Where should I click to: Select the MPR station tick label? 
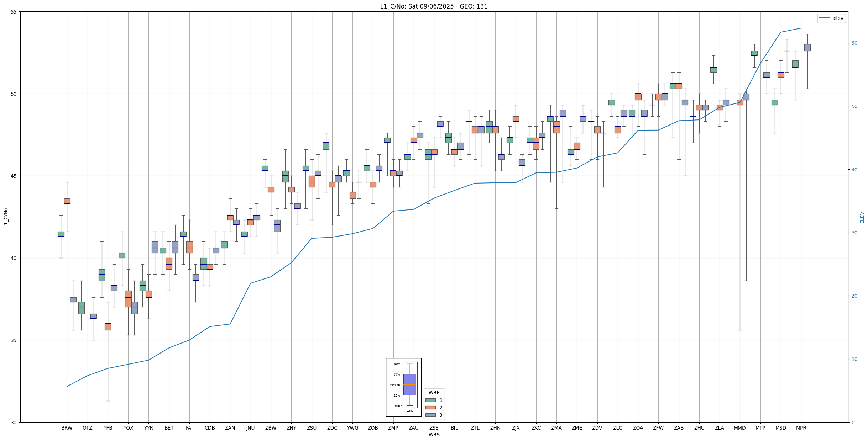pyautogui.click(x=801, y=428)
